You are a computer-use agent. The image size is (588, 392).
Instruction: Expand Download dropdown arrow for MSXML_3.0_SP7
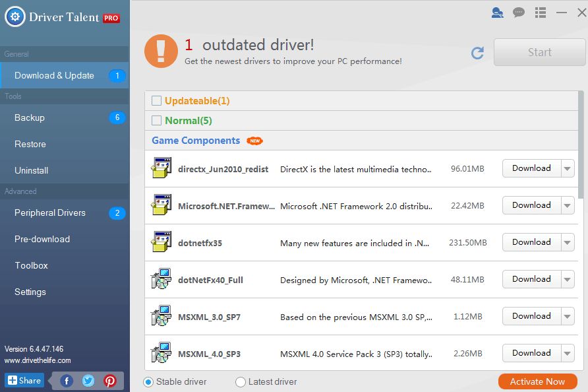click(568, 317)
